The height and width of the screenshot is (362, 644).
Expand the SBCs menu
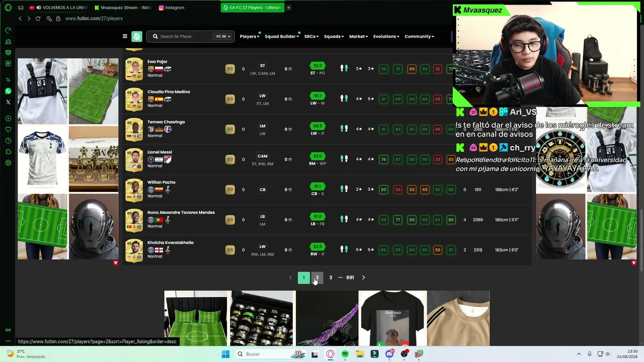311,36
